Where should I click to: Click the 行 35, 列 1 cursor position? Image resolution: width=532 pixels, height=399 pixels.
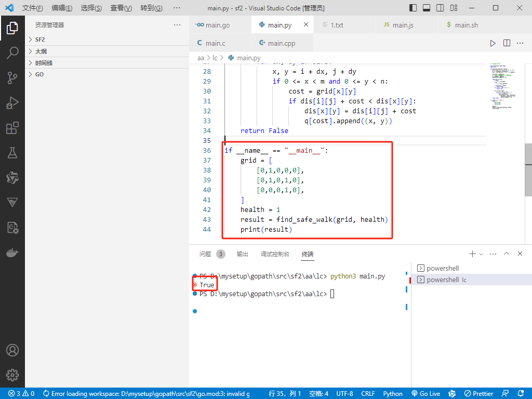[x=285, y=394]
